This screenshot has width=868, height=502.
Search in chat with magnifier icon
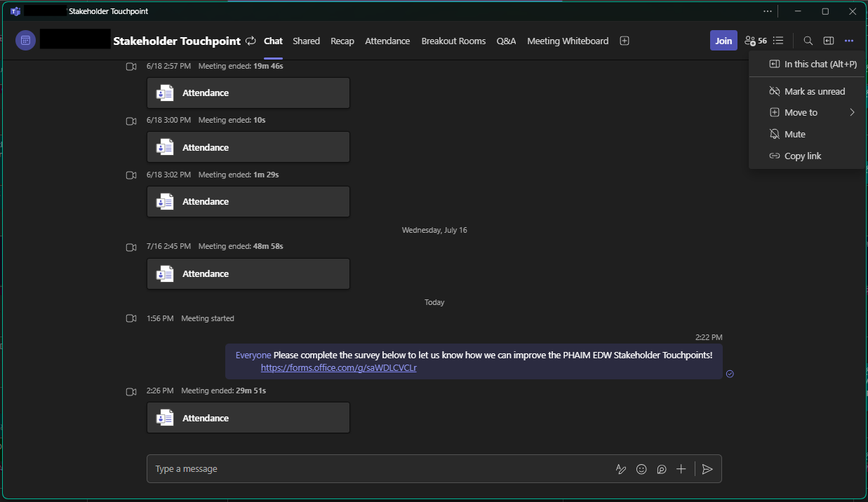pyautogui.click(x=808, y=41)
